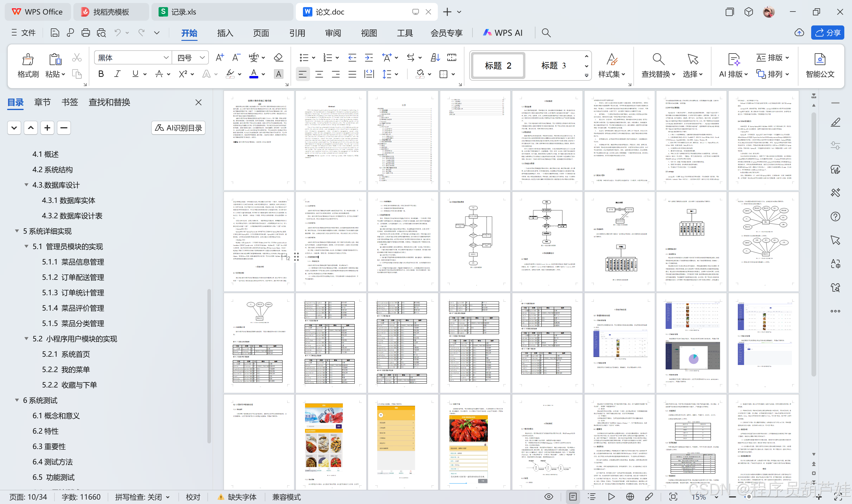
Task: Click the Paste (粘贴) clipboard icon
Action: coord(55,59)
